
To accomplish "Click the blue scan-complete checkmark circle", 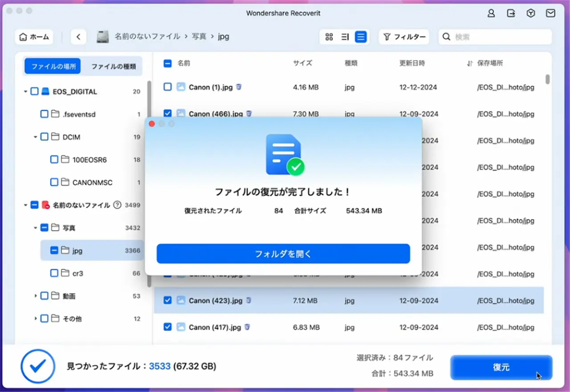I will 38,366.
